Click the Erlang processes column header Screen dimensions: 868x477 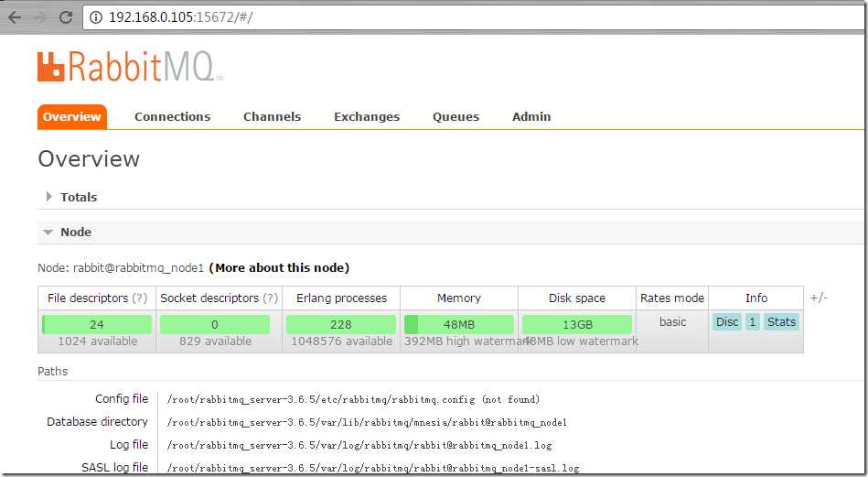pos(341,298)
